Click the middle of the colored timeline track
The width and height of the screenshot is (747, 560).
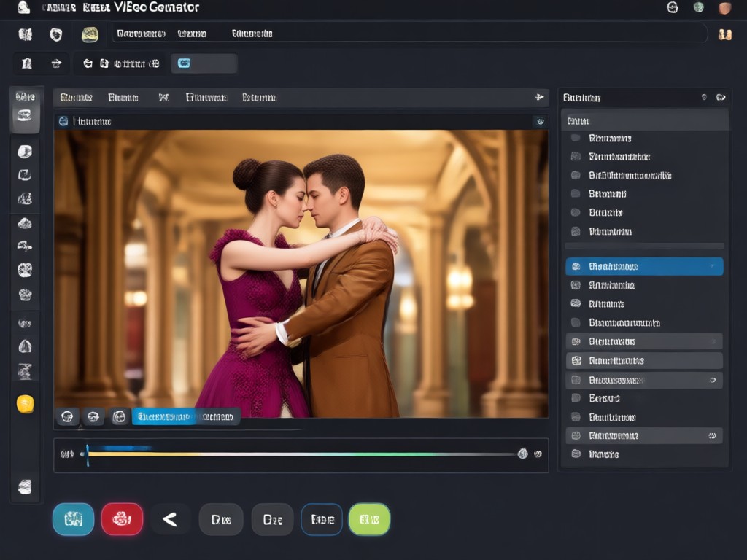click(301, 454)
